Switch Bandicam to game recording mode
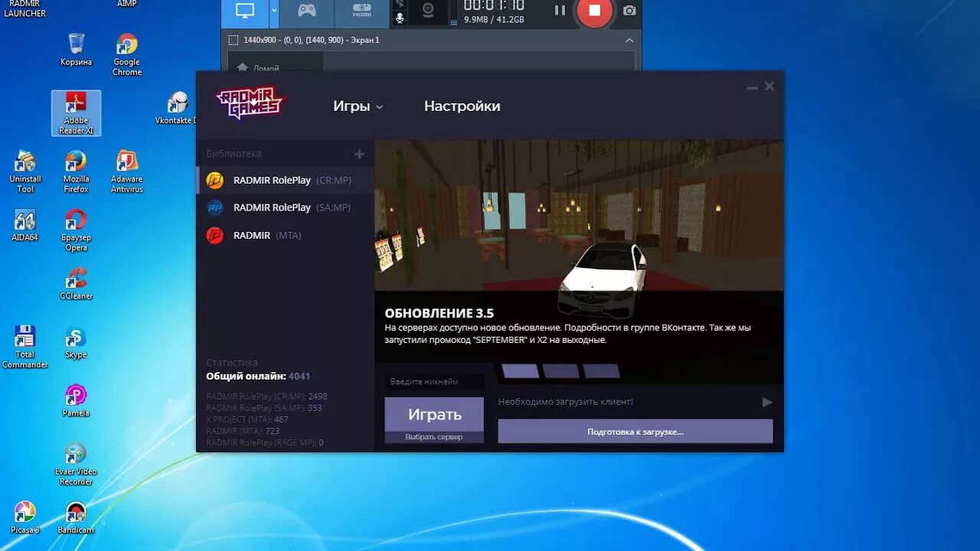 (307, 11)
